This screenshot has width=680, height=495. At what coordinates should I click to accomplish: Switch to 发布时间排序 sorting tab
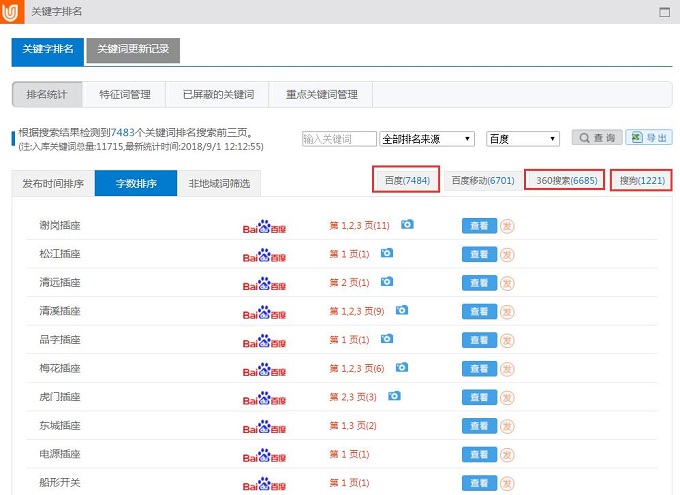pos(53,184)
